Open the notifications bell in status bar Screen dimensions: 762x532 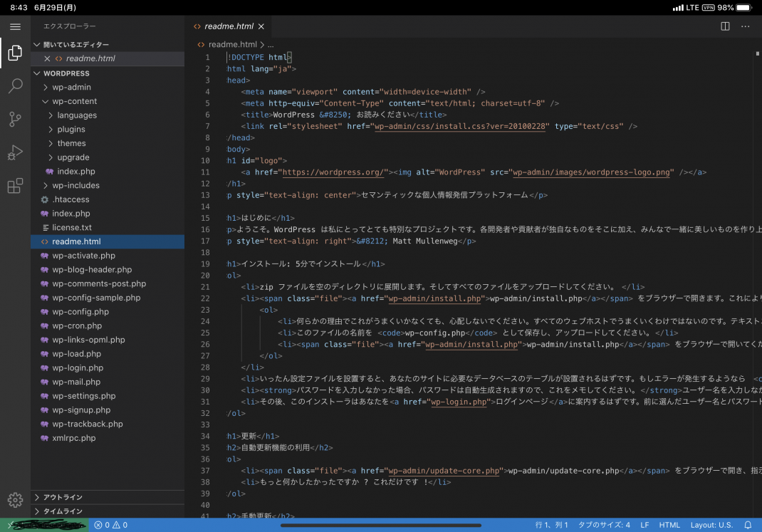tap(748, 525)
